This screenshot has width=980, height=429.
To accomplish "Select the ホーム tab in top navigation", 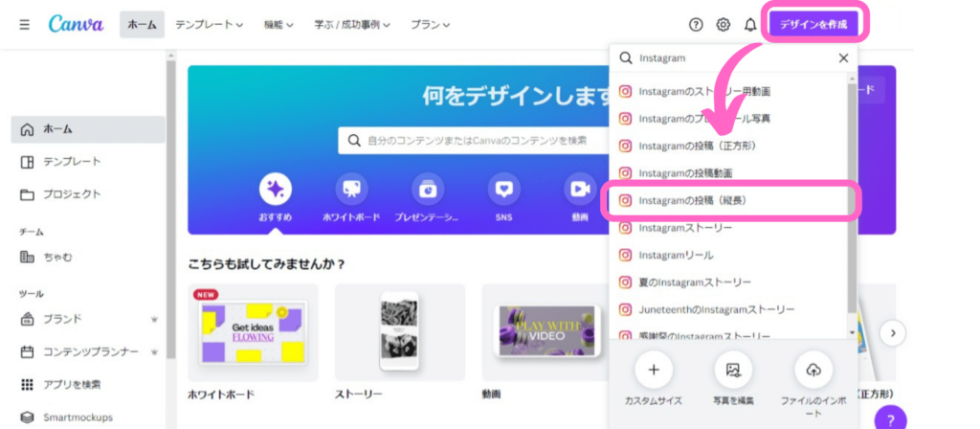I will [x=142, y=25].
